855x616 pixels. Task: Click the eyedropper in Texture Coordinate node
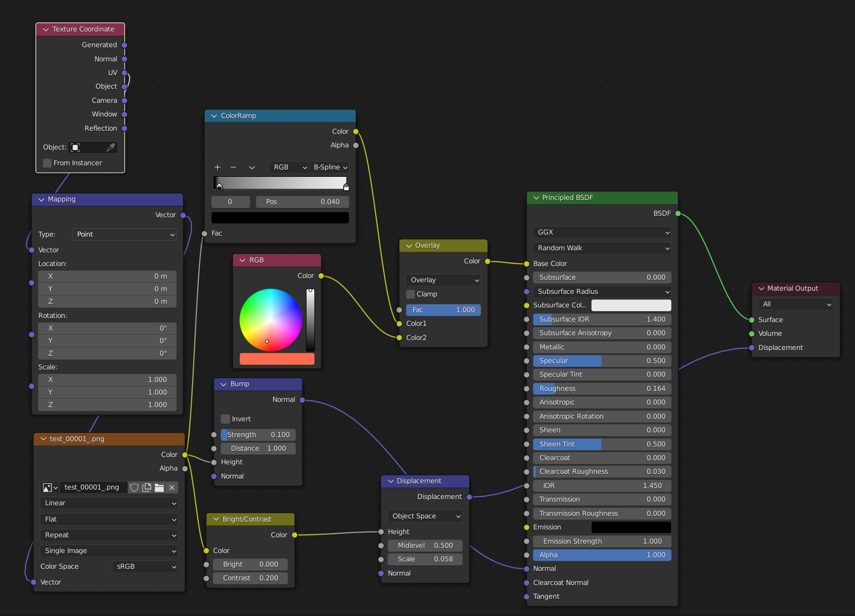coord(110,147)
